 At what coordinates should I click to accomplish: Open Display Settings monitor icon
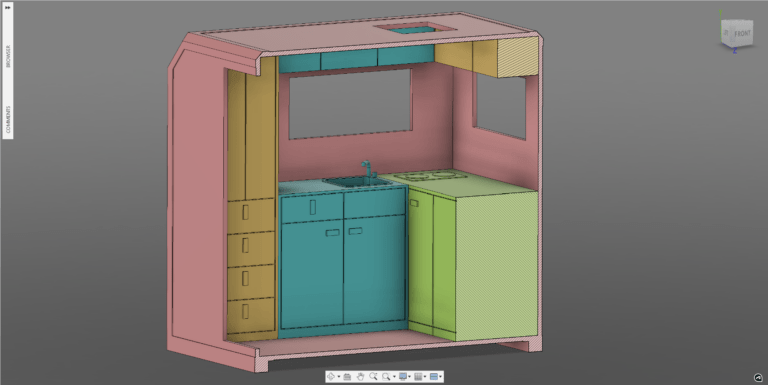[x=403, y=376]
